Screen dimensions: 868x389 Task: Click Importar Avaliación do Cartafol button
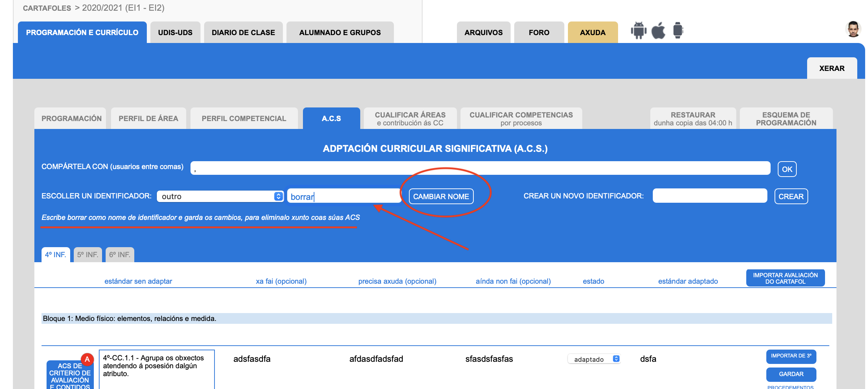785,278
